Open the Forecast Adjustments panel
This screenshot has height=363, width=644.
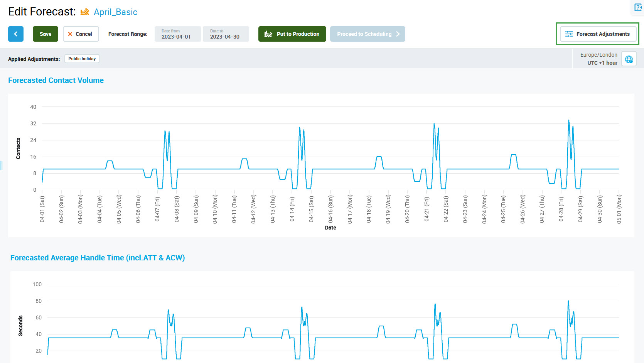[598, 34]
